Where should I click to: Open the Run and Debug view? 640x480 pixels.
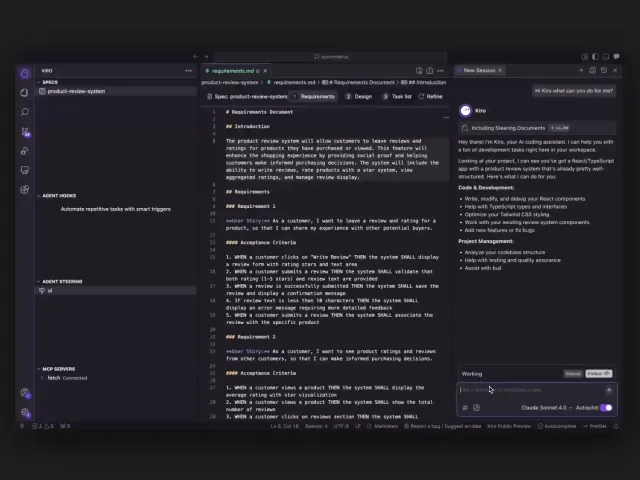point(24,151)
